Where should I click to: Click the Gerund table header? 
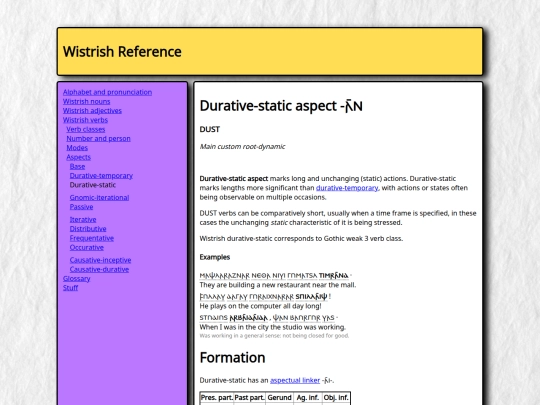(279, 398)
